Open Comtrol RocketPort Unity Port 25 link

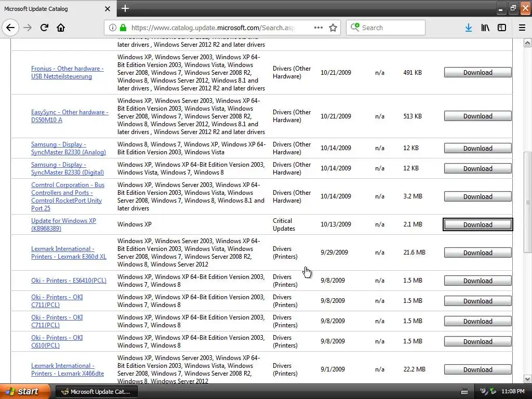click(x=68, y=196)
